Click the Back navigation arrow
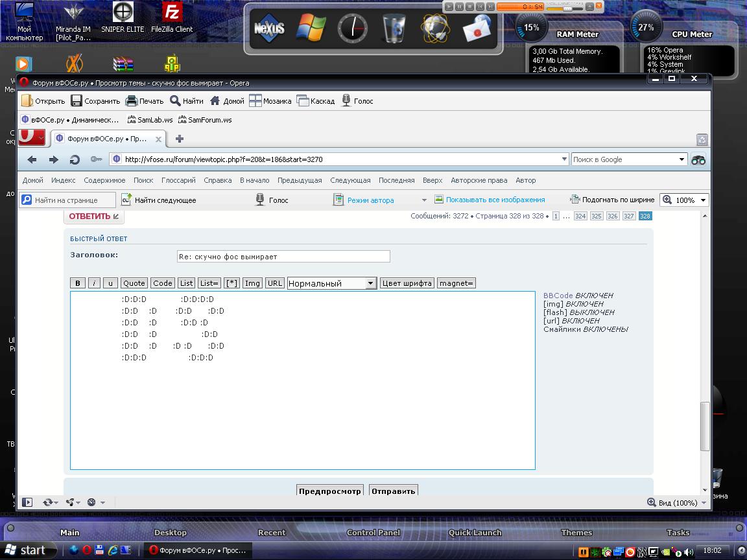Image resolution: width=747 pixels, height=560 pixels. (x=32, y=159)
